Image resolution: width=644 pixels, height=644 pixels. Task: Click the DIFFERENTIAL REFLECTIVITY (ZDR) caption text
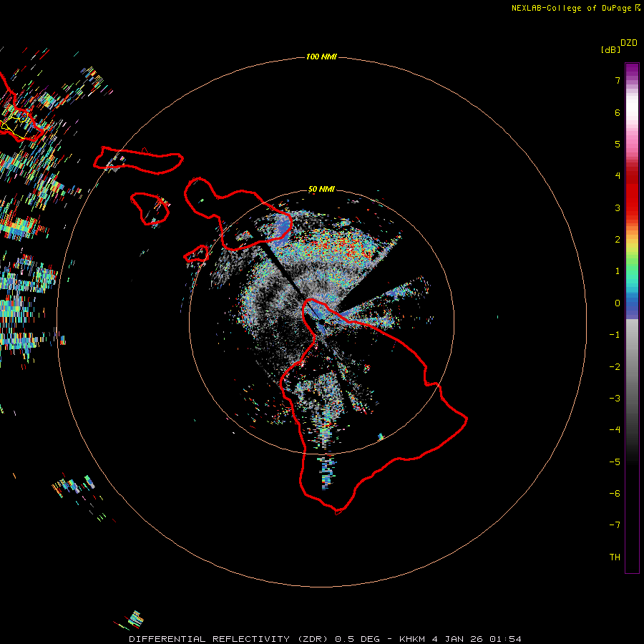tap(230, 639)
